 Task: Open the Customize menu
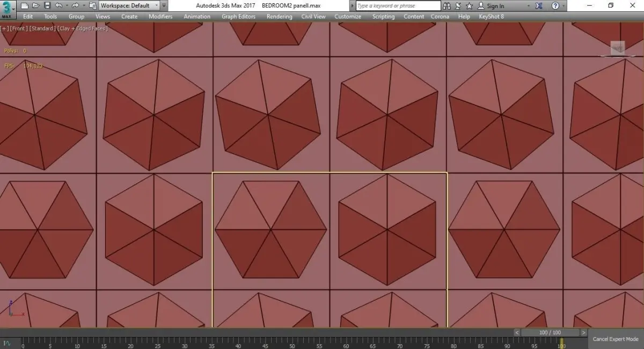pos(348,17)
